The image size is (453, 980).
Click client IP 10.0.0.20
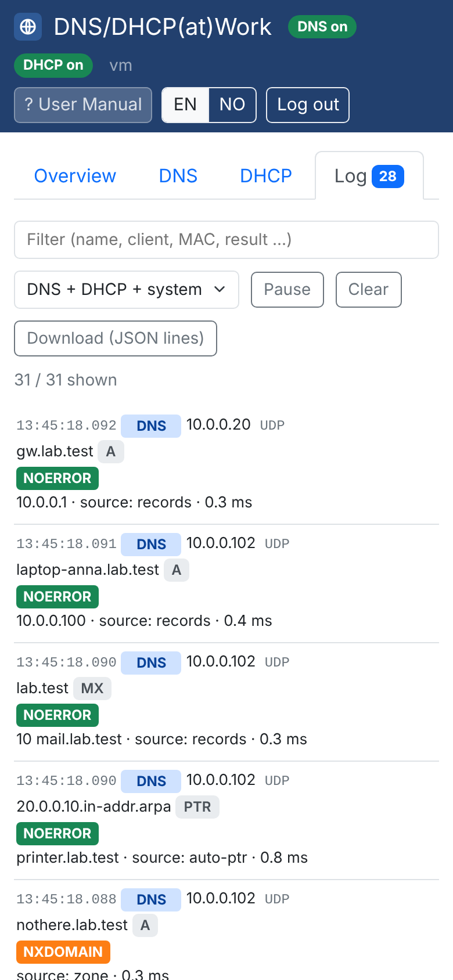pos(218,425)
